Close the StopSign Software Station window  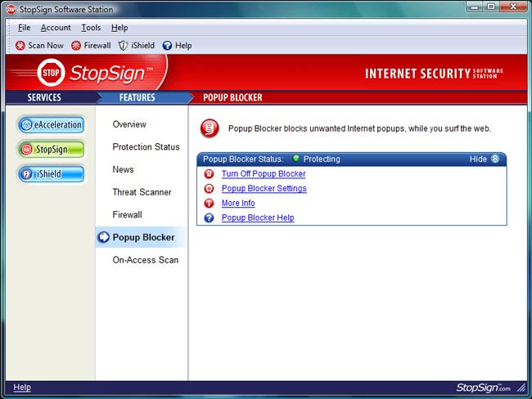(x=514, y=7)
